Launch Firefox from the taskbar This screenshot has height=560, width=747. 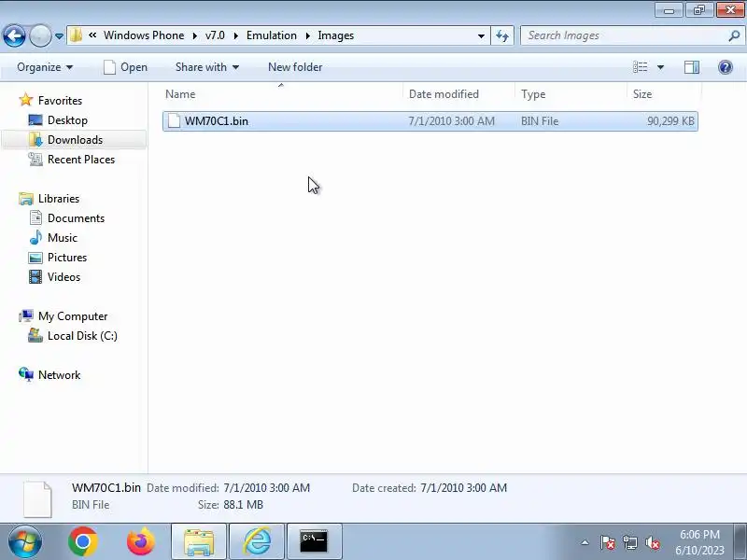pyautogui.click(x=141, y=541)
